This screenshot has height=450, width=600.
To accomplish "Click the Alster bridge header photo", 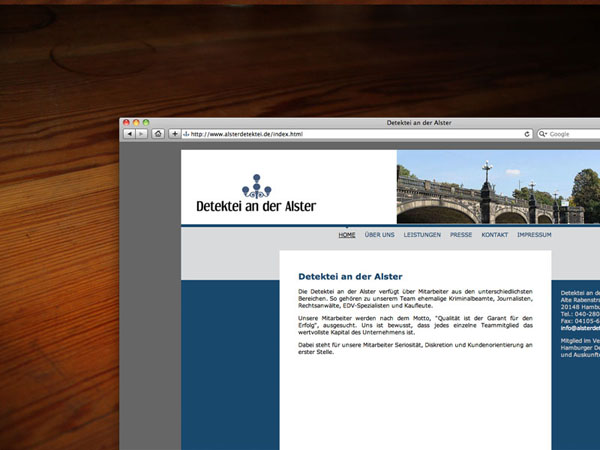I will pyautogui.click(x=498, y=187).
